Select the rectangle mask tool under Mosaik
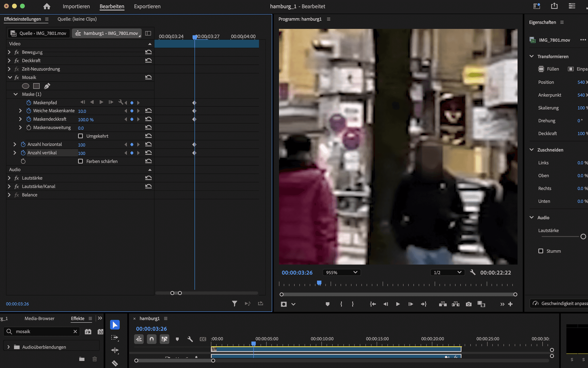 [x=36, y=86]
